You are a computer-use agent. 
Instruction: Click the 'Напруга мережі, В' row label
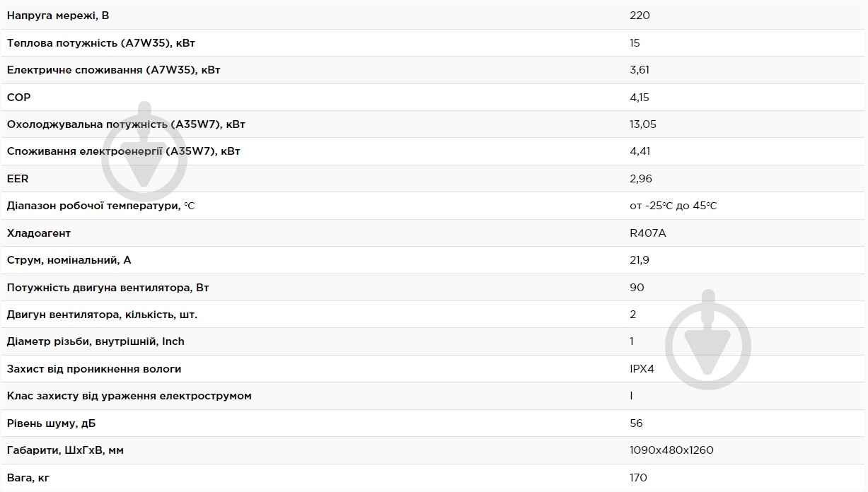(58, 16)
